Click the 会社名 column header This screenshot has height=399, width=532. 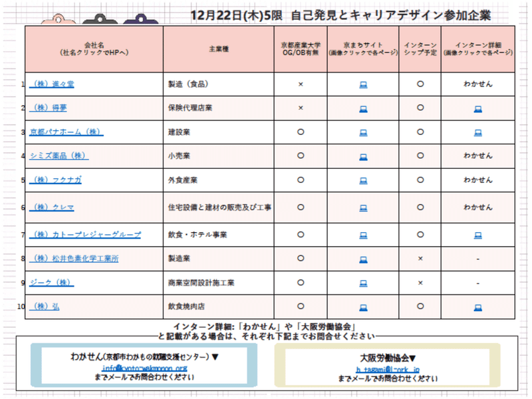(94, 49)
